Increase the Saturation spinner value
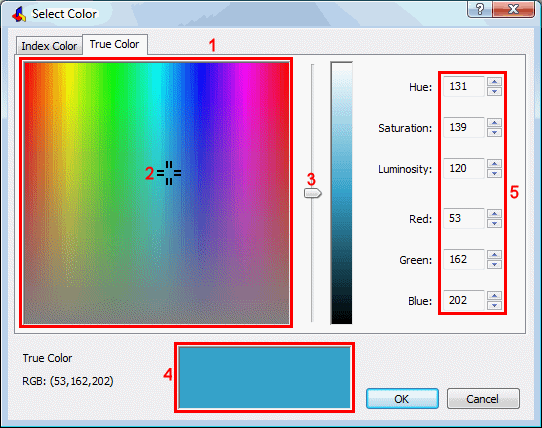 (x=494, y=123)
